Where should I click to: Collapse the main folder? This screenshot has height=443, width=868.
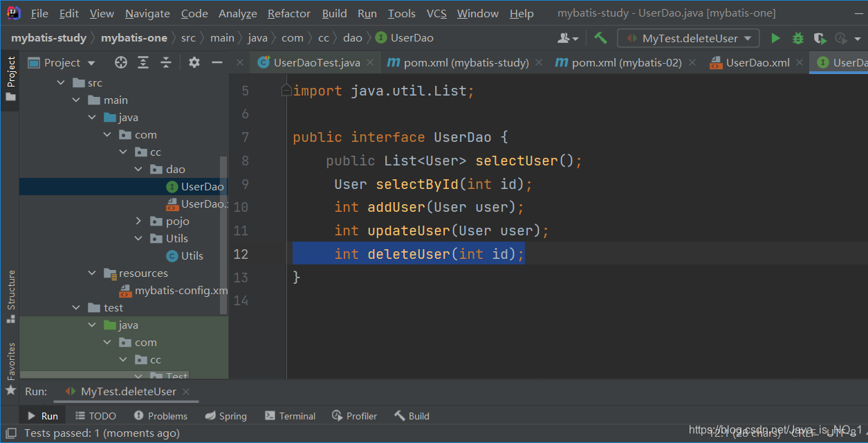click(x=76, y=100)
